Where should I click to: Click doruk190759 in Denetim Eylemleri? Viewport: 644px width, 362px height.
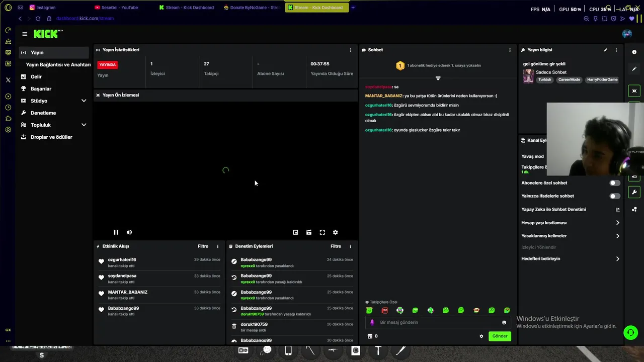click(x=254, y=324)
